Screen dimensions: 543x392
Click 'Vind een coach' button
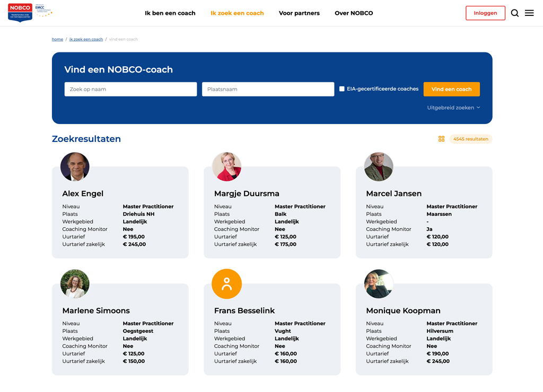click(451, 89)
